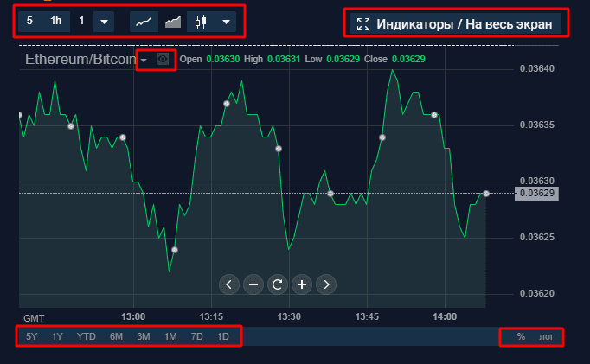Viewport: 590px width, 364px height.
Task: Select the 1 interval button
Action: [x=81, y=21]
